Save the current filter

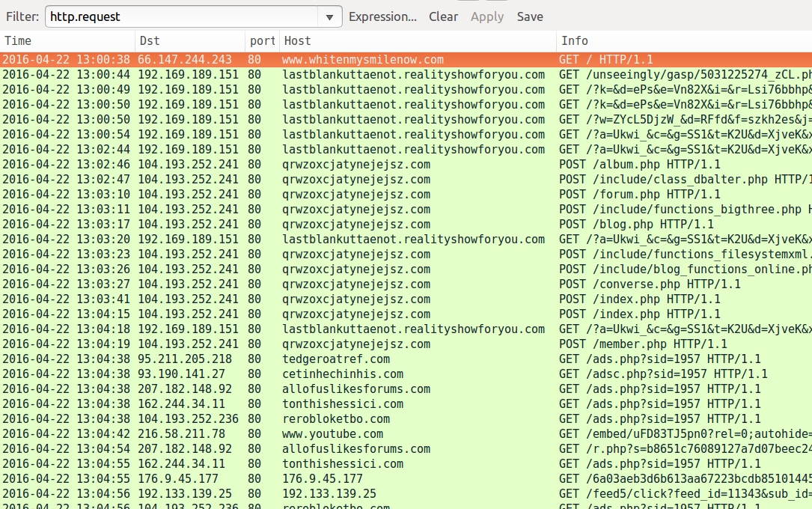[x=530, y=16]
